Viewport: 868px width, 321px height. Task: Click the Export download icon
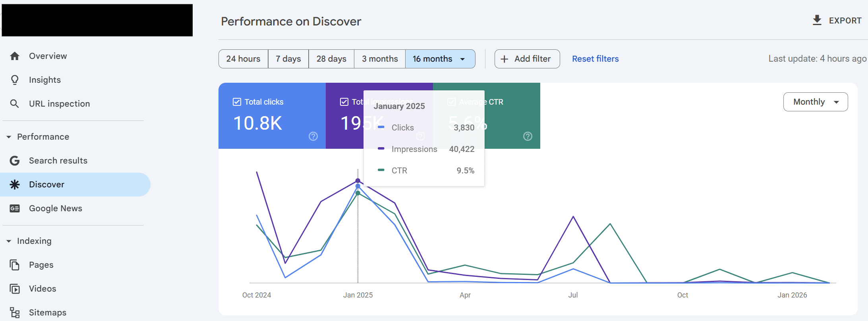pyautogui.click(x=817, y=20)
